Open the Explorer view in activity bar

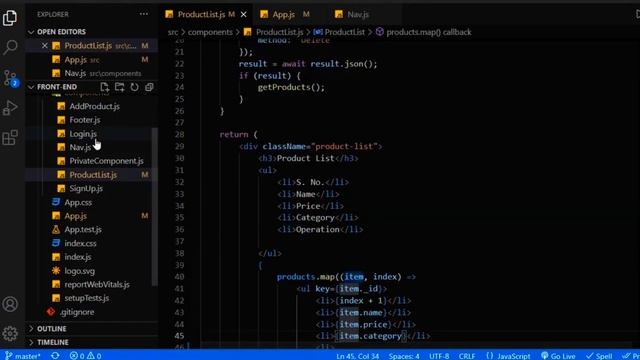(10, 18)
